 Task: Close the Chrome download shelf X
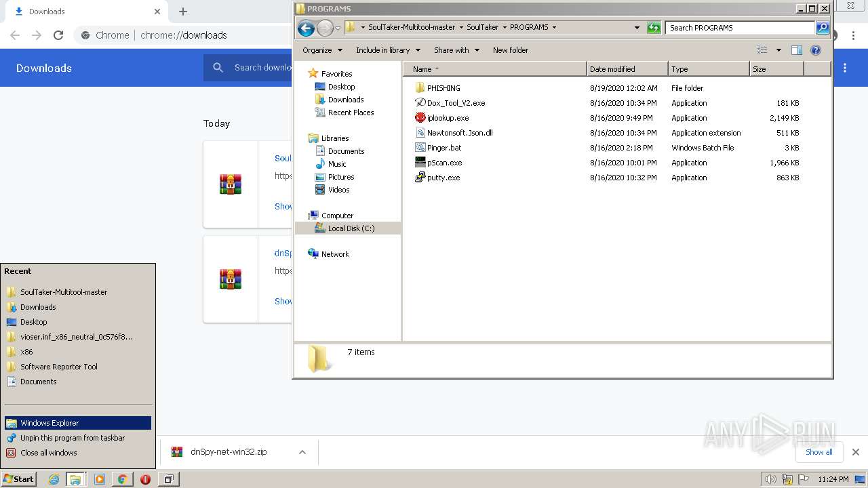(x=856, y=452)
